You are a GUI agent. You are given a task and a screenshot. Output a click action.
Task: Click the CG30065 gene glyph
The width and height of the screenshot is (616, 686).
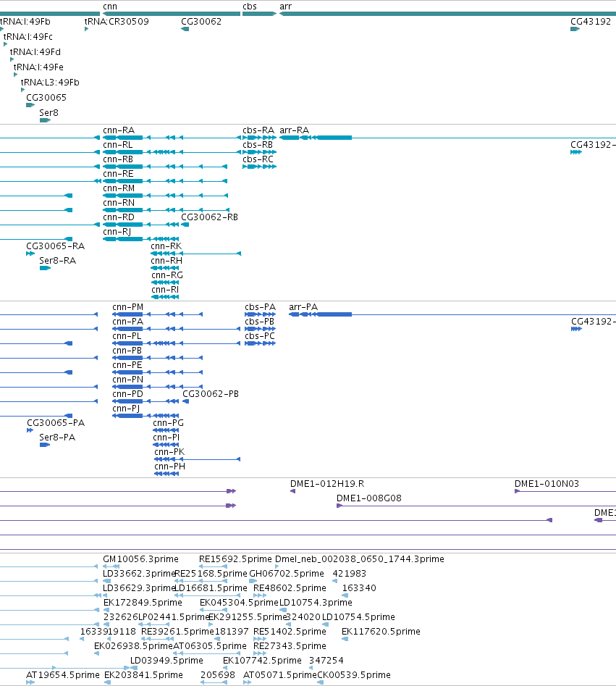coord(30,105)
